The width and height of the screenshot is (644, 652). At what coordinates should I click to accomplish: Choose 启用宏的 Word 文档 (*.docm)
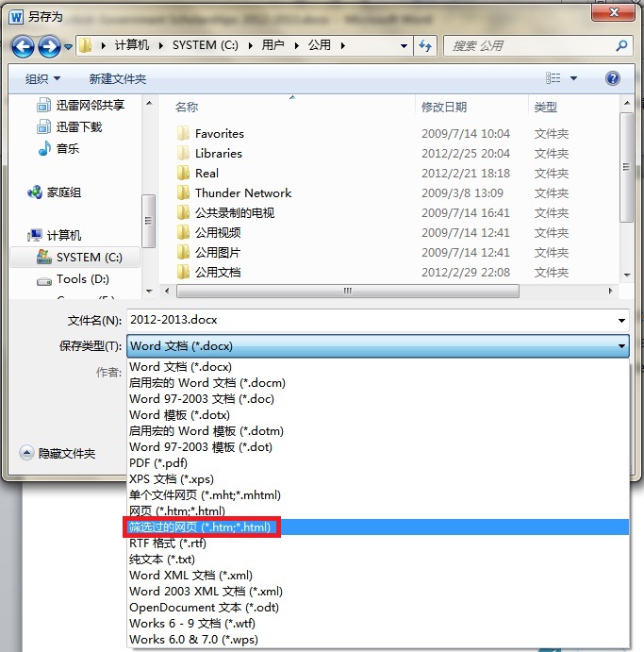pos(378,382)
